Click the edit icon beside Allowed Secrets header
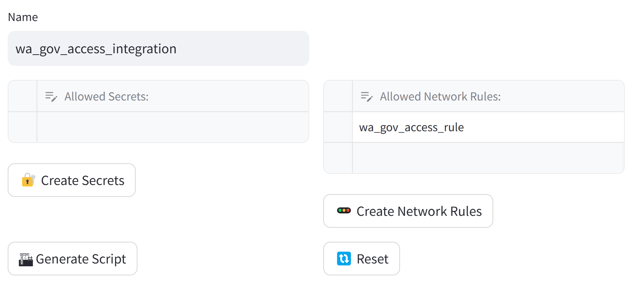Viewport: 644px width, 281px height. point(51,96)
